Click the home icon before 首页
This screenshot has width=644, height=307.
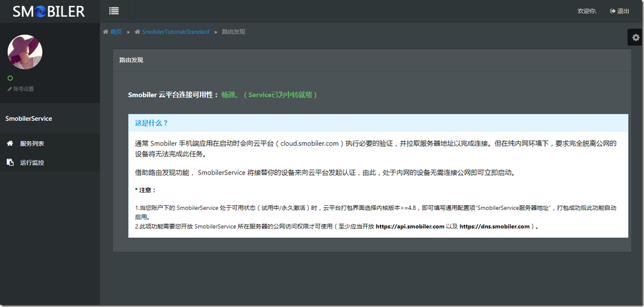[105, 32]
